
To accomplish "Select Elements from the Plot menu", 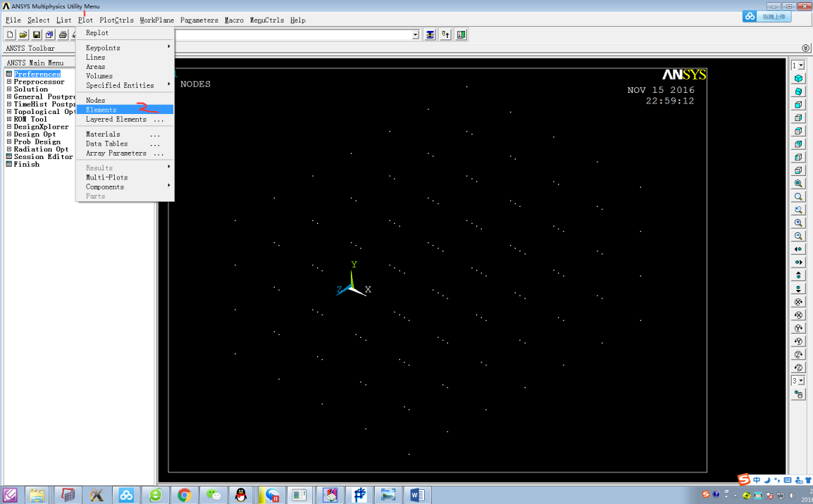I will [x=101, y=110].
